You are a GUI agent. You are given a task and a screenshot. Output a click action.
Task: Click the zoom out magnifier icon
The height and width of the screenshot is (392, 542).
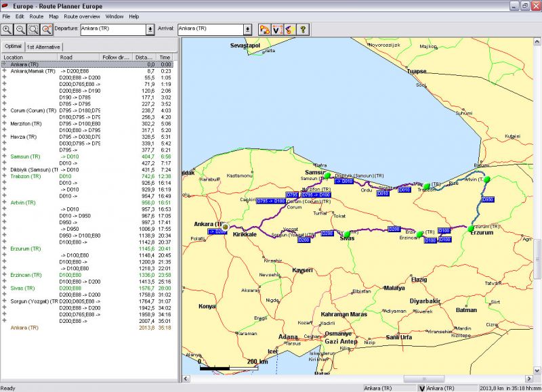point(20,29)
